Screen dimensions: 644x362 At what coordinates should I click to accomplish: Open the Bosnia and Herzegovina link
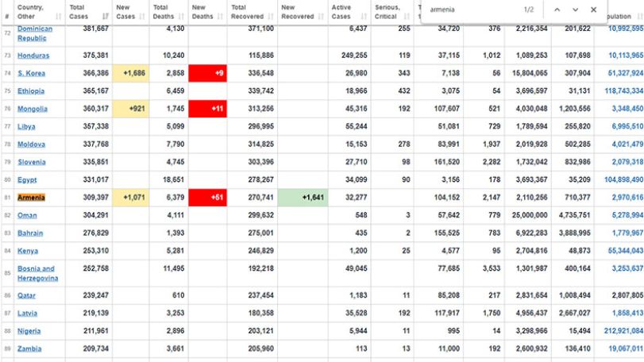pyautogui.click(x=37, y=273)
